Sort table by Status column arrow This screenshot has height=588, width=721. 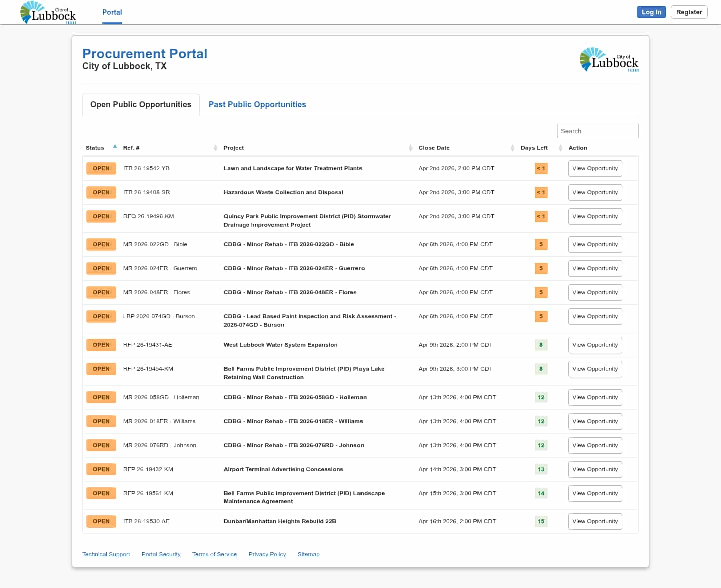[115, 147]
